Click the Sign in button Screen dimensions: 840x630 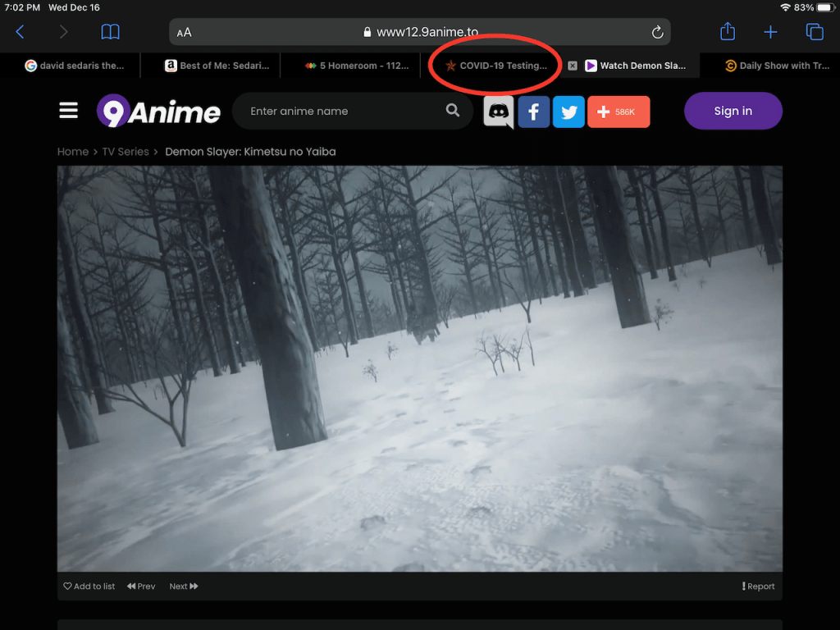[x=733, y=111]
